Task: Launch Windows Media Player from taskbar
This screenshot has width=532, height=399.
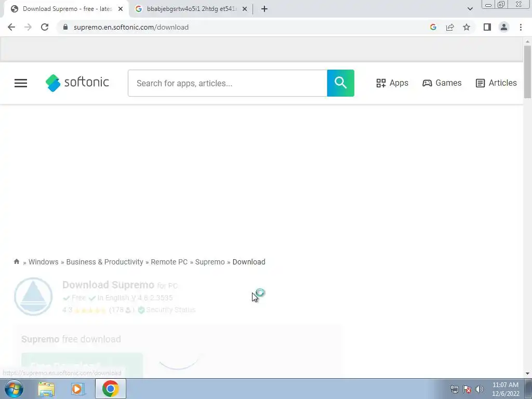Action: pyautogui.click(x=78, y=389)
